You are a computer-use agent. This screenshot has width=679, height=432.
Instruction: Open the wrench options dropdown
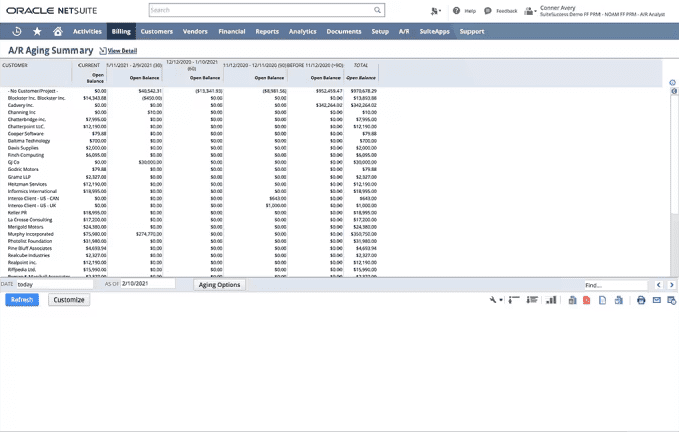pyautogui.click(x=495, y=300)
